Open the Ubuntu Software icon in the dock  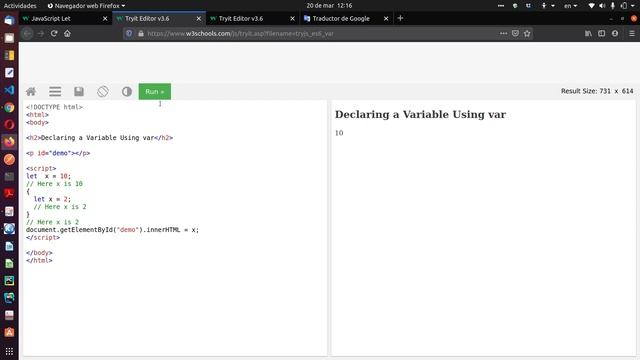9,332
